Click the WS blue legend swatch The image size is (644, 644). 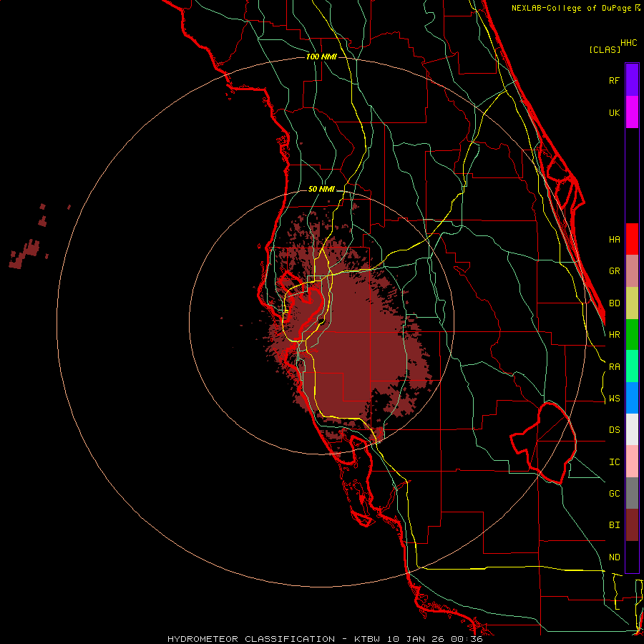(x=632, y=398)
